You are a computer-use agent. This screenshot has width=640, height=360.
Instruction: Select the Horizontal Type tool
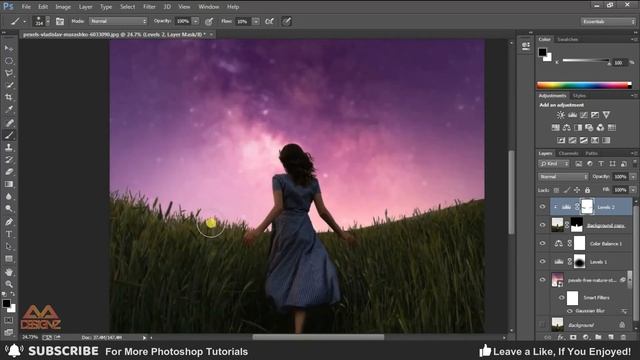[9, 234]
